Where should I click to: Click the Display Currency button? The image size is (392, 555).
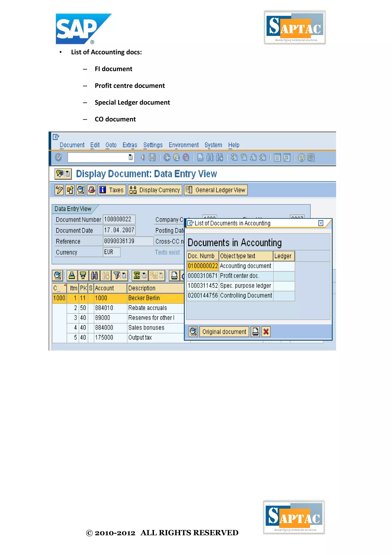tap(155, 190)
